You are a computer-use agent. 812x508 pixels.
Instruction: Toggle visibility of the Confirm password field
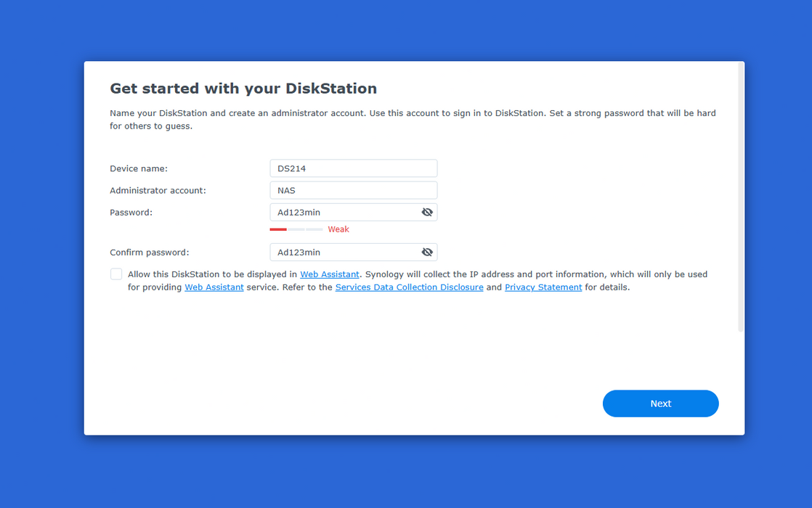[427, 252]
